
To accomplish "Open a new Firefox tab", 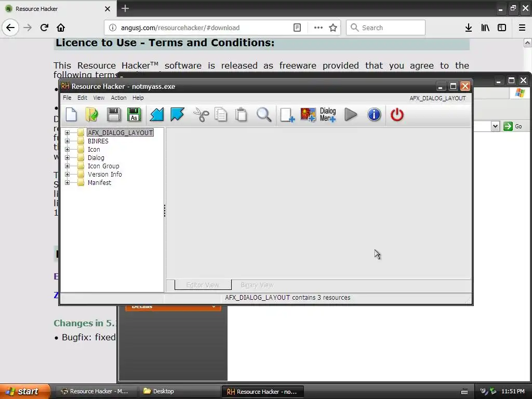I will 125,8.
